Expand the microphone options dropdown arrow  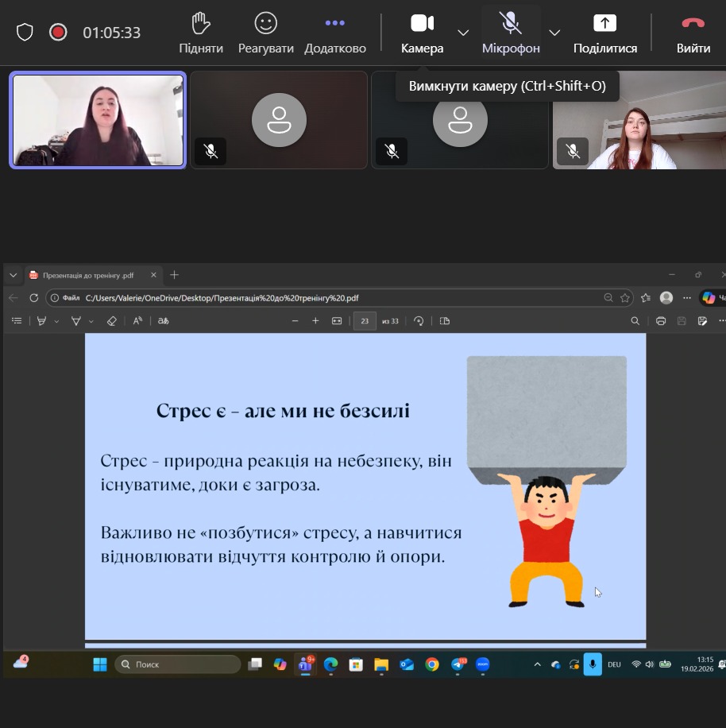click(554, 33)
